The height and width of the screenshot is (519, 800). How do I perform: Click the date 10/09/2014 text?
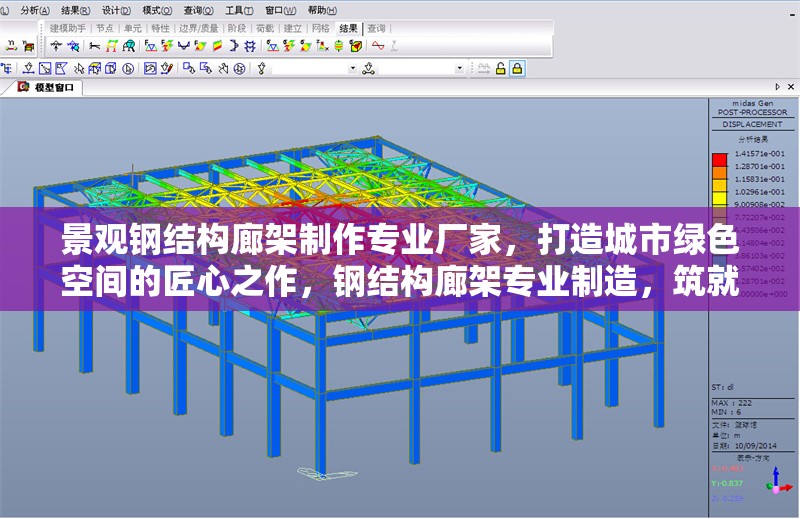(756, 446)
